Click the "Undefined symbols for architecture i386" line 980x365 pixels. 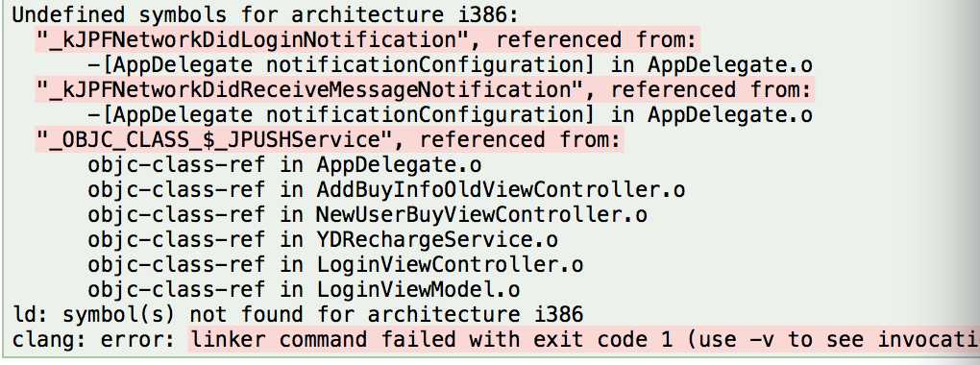pos(265,15)
